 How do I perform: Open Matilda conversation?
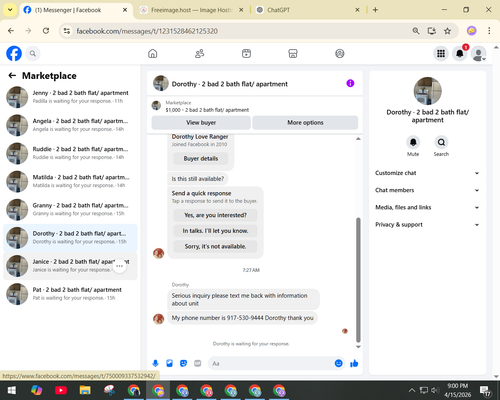tap(70, 181)
